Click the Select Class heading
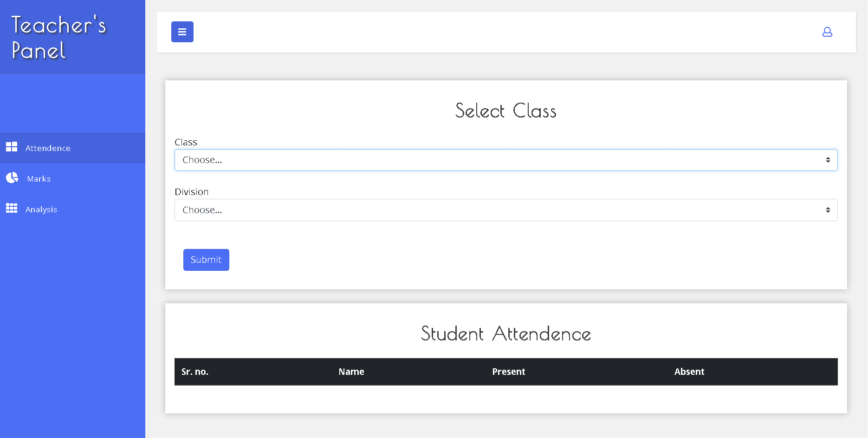Viewport: 868px width, 438px height. click(x=506, y=111)
